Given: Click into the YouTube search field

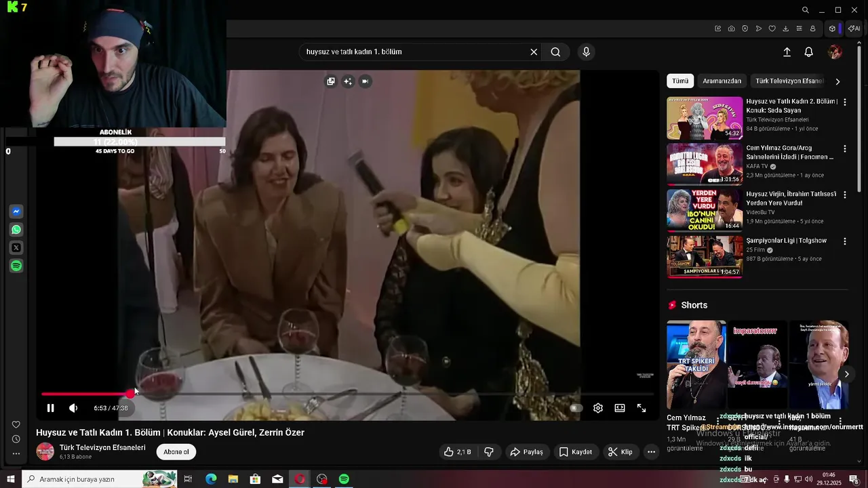Looking at the screenshot, I should (x=415, y=52).
